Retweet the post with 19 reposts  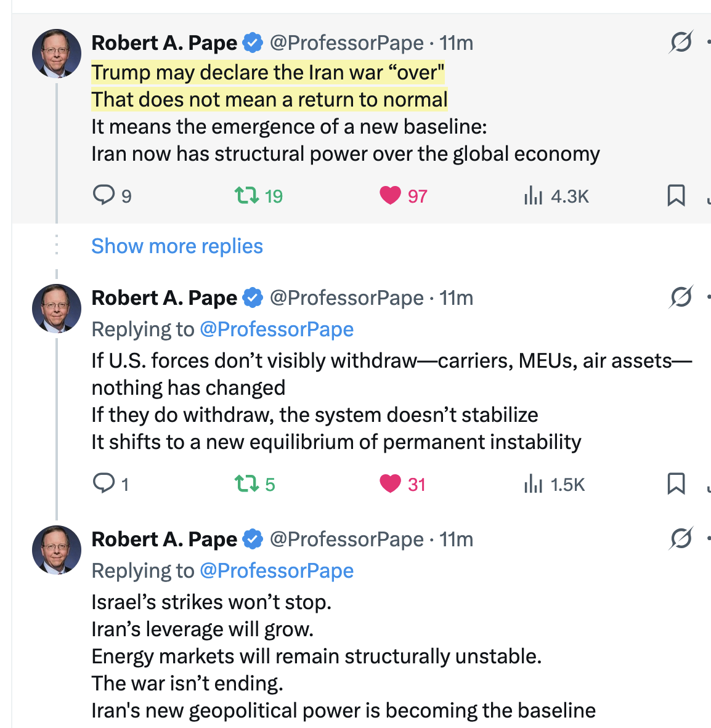tap(246, 196)
